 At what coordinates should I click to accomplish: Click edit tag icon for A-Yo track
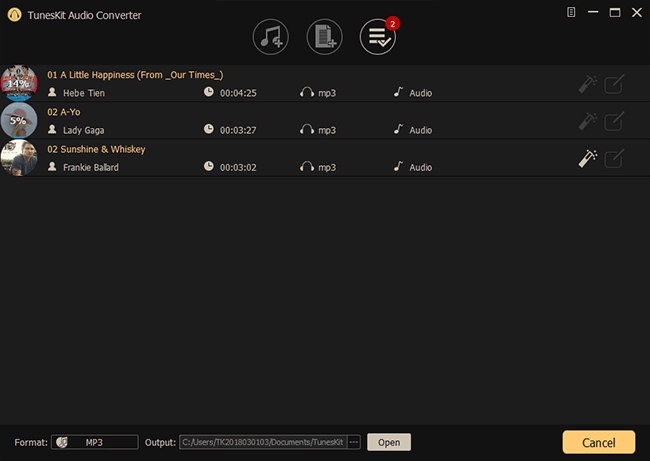(614, 121)
